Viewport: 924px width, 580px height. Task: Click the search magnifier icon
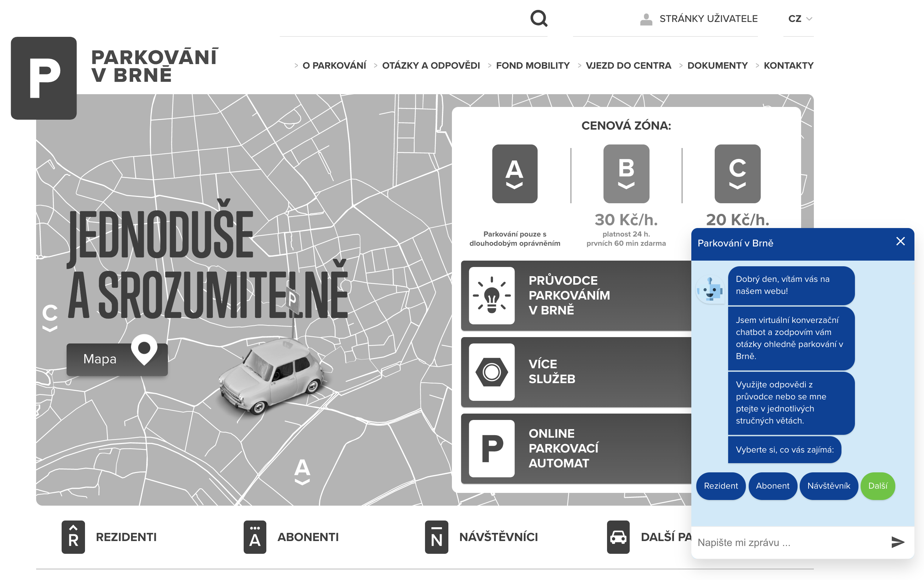pyautogui.click(x=539, y=18)
